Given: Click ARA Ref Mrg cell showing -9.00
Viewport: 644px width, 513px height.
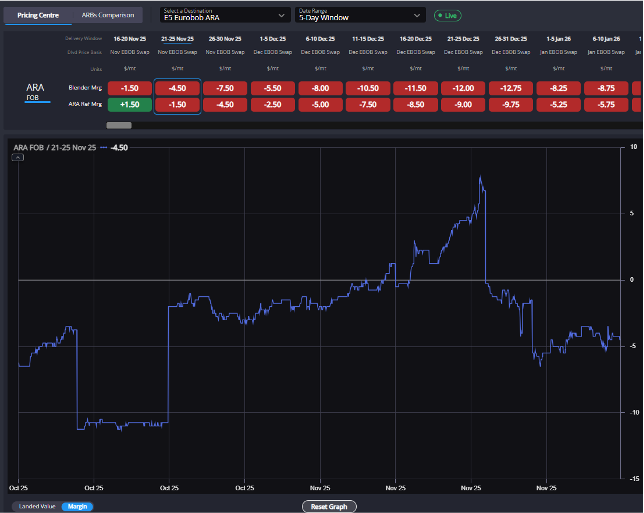Looking at the screenshot, I should pos(463,105).
